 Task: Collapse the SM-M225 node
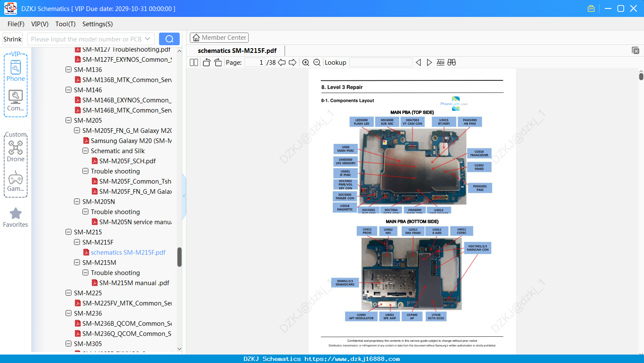click(69, 293)
